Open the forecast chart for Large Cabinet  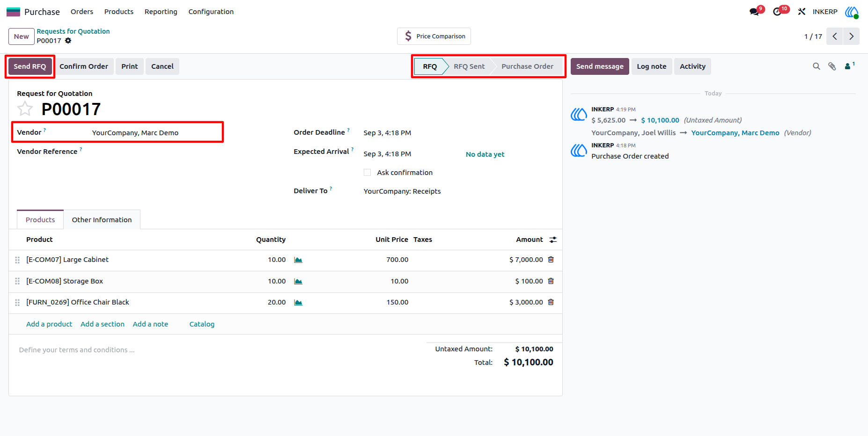(x=298, y=260)
